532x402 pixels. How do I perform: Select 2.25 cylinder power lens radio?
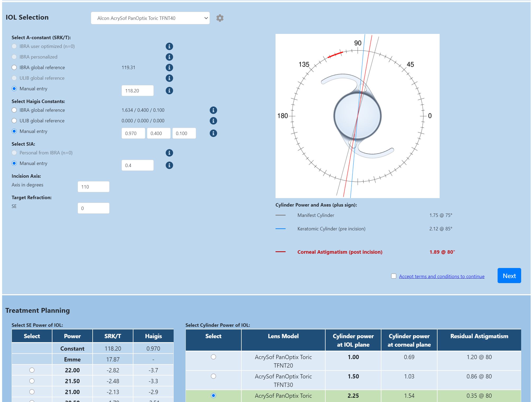tap(213, 396)
